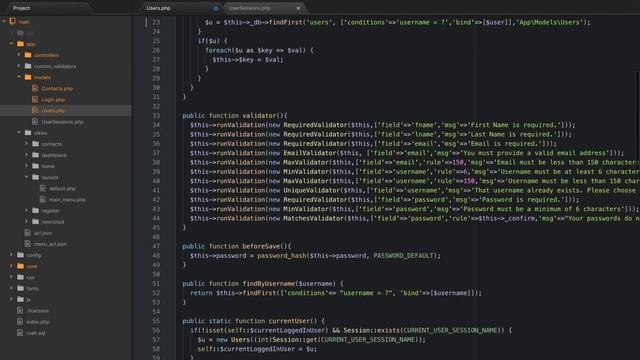This screenshot has height=360, width=640.
Task: Expand the controllers folder arrow
Action: (x=19, y=55)
